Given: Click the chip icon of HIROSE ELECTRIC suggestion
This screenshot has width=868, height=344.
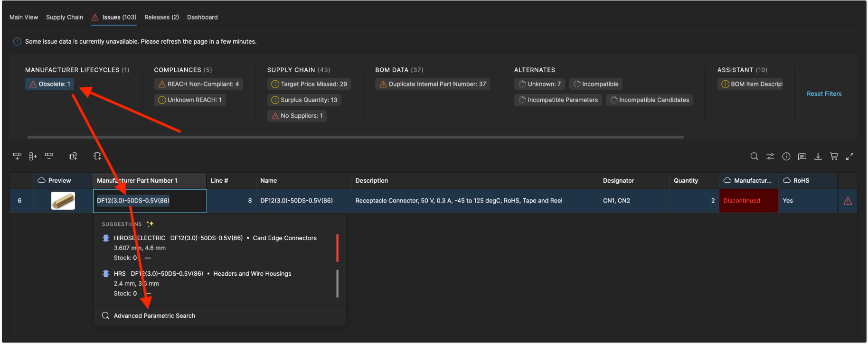Looking at the screenshot, I should pos(106,238).
